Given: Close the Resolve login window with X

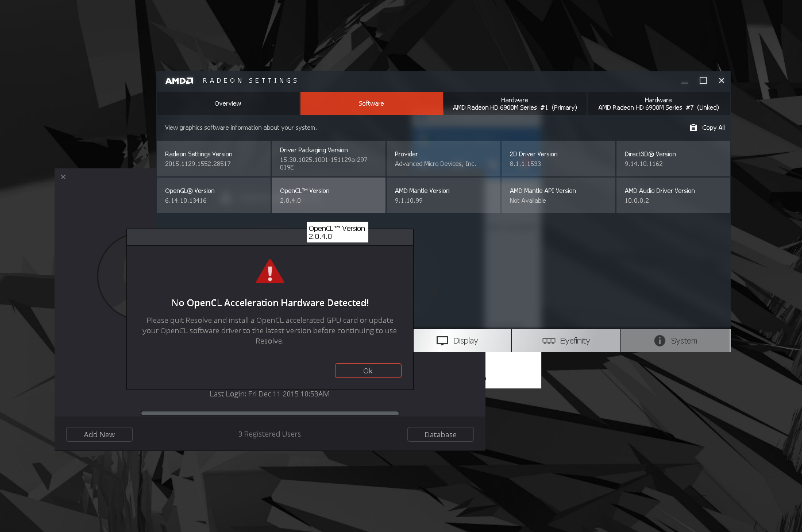Looking at the screenshot, I should pos(63,177).
